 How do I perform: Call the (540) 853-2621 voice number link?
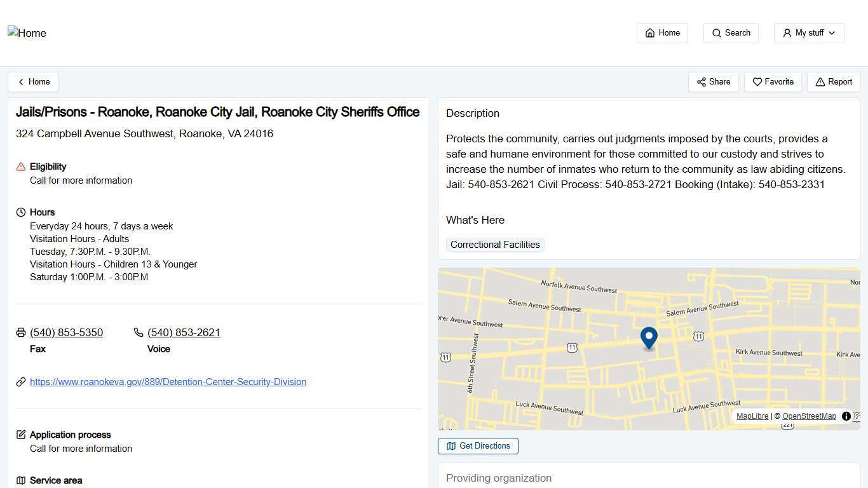tap(183, 332)
